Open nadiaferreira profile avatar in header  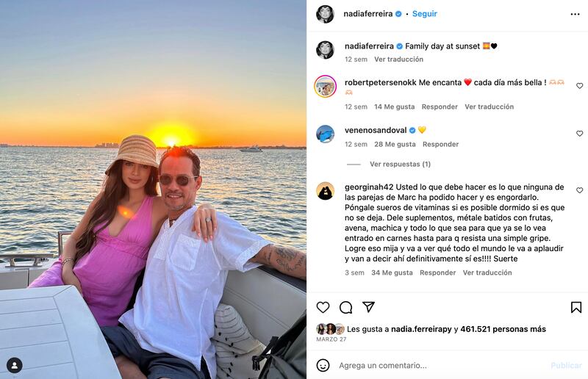coord(325,14)
